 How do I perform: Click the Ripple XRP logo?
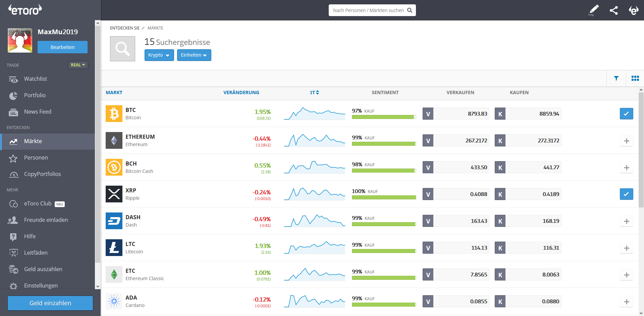click(114, 194)
